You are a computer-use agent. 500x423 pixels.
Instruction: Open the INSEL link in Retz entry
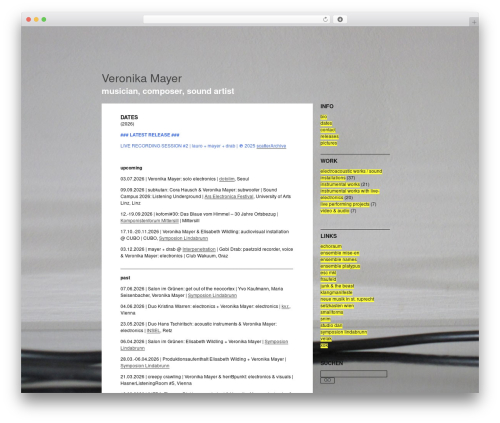click(153, 331)
